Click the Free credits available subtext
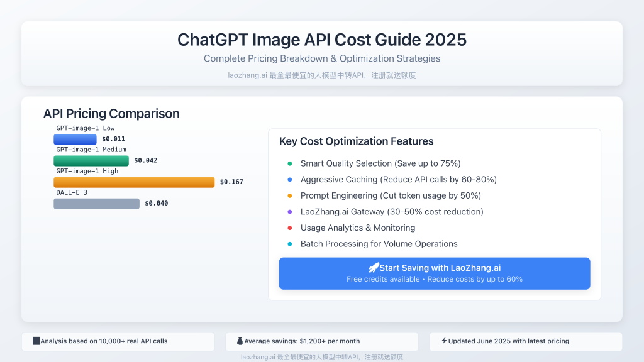 pyautogui.click(x=435, y=279)
